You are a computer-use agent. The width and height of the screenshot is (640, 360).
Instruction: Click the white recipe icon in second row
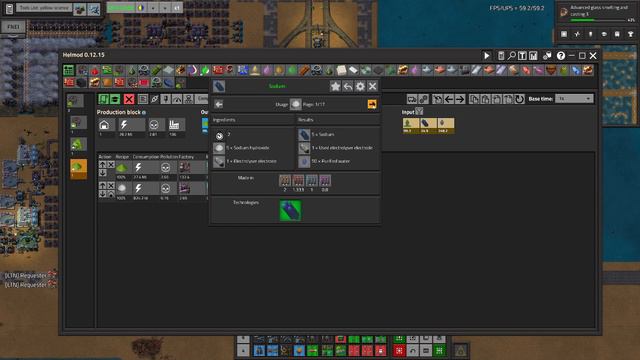pos(122,188)
